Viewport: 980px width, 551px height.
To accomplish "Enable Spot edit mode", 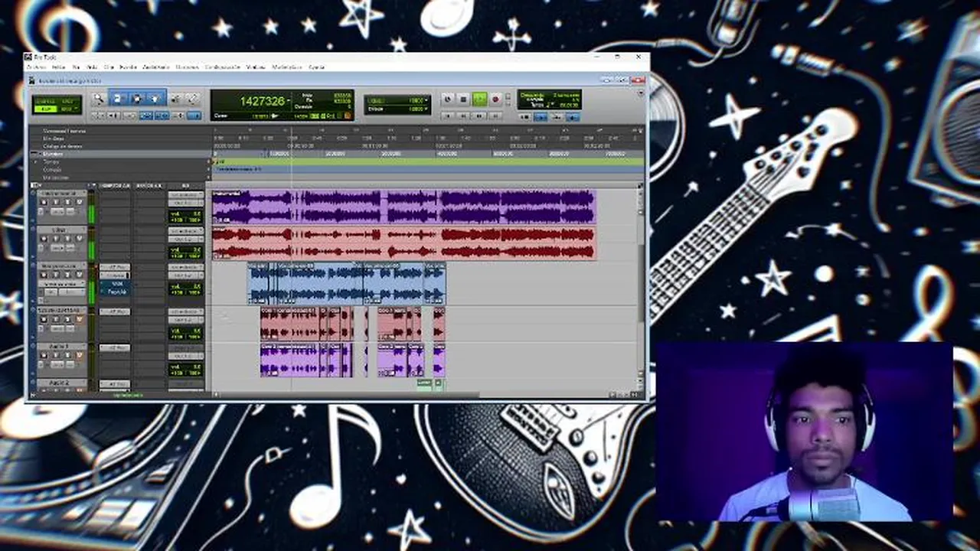I will click(67, 101).
